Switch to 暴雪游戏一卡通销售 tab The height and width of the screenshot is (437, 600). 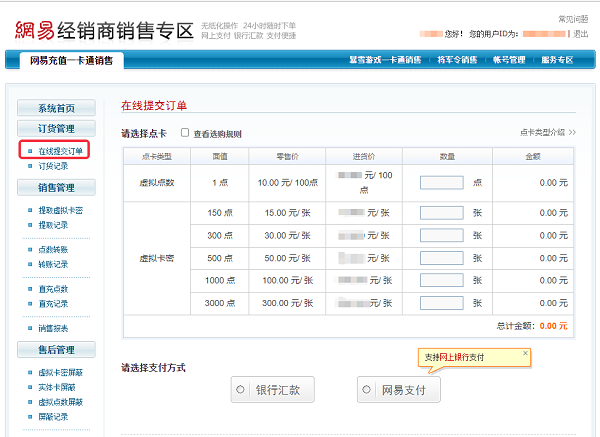385,60
